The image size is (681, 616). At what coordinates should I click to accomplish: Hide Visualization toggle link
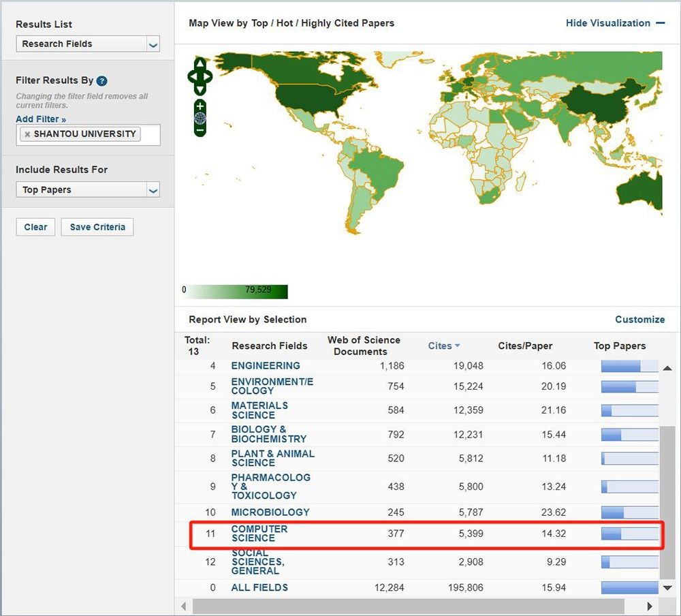click(615, 23)
